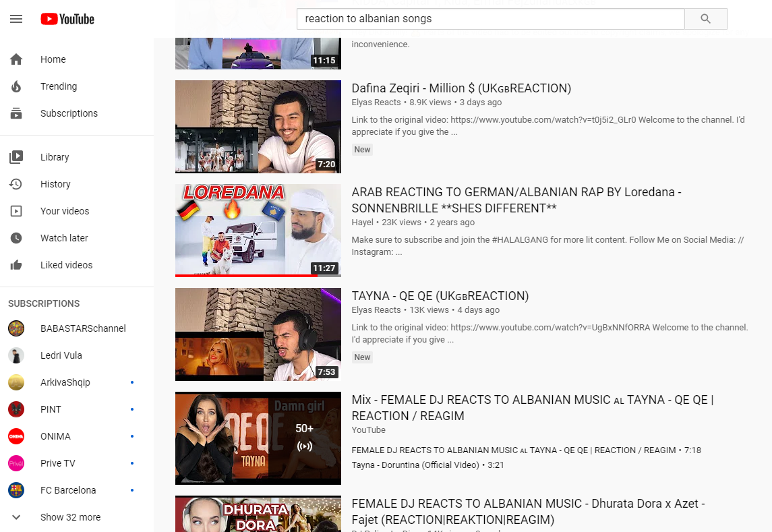Open TAYNA - QE QE (UK REACTION) title
772x532 pixels.
[440, 296]
